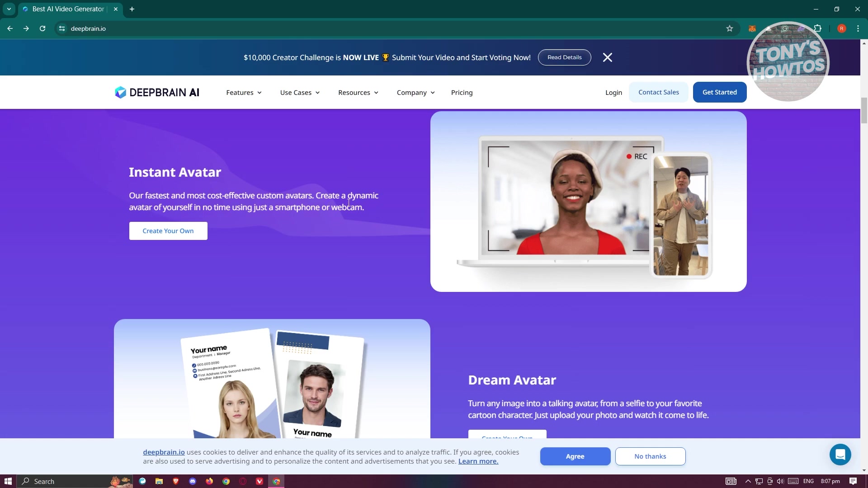Expand the Resources dropdown menu

coord(358,93)
